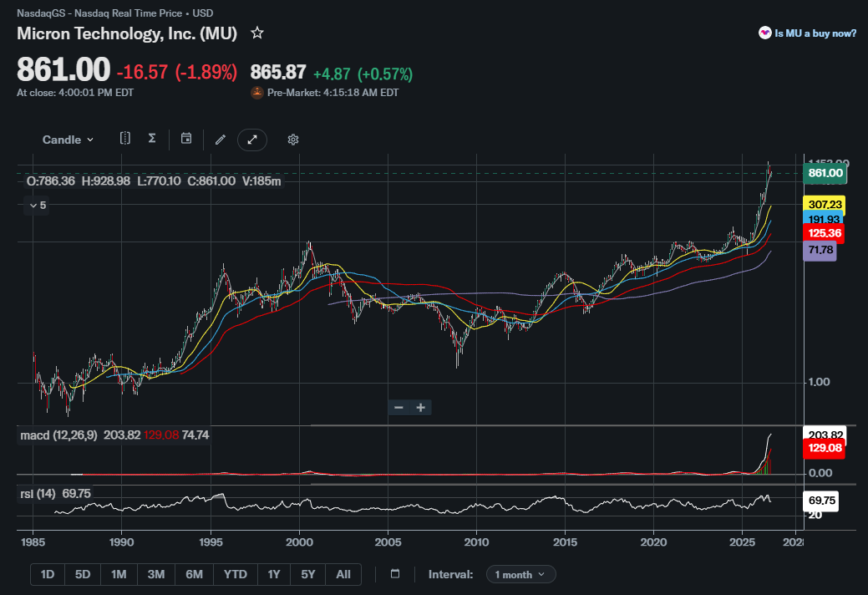Zoom out chart with minus button

(398, 408)
